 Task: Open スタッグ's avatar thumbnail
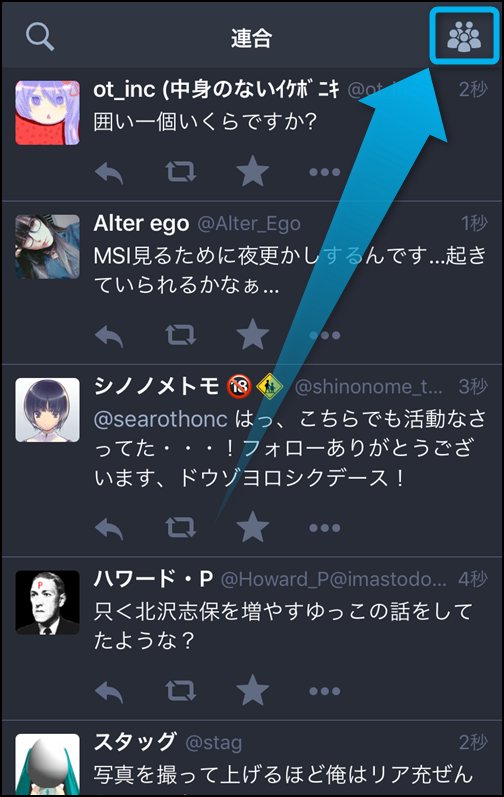[x=47, y=764]
